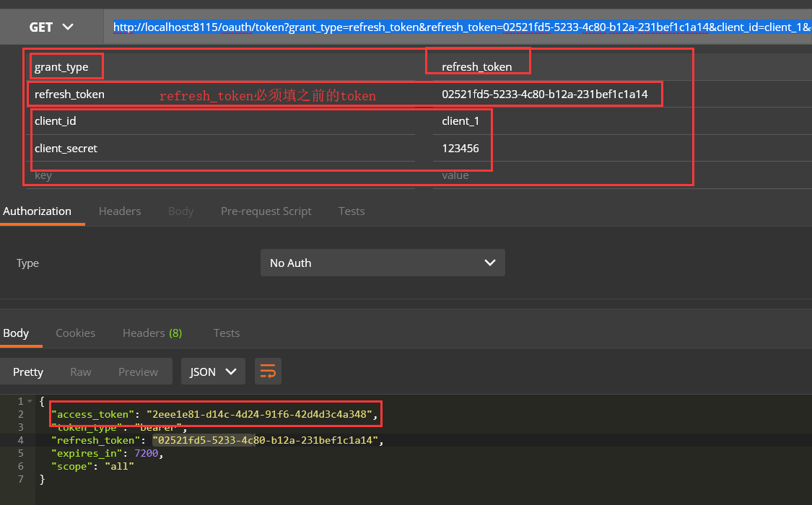The height and width of the screenshot is (505, 812).
Task: Open the request Tests tab
Action: (352, 211)
